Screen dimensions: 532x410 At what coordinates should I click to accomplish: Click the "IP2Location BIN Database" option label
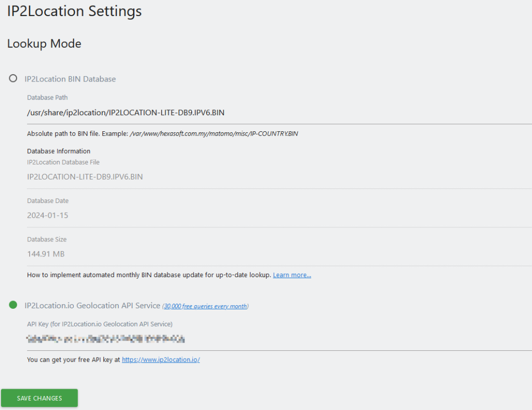click(x=70, y=79)
